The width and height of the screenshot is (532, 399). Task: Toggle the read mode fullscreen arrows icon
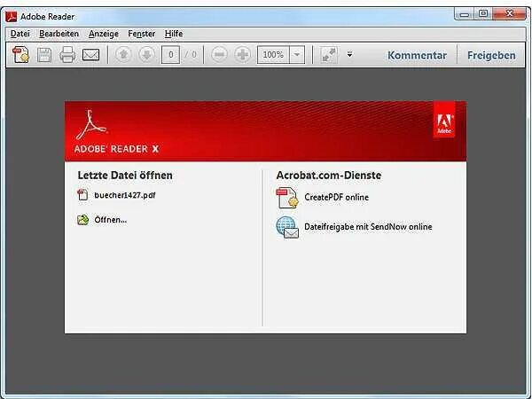(x=329, y=55)
